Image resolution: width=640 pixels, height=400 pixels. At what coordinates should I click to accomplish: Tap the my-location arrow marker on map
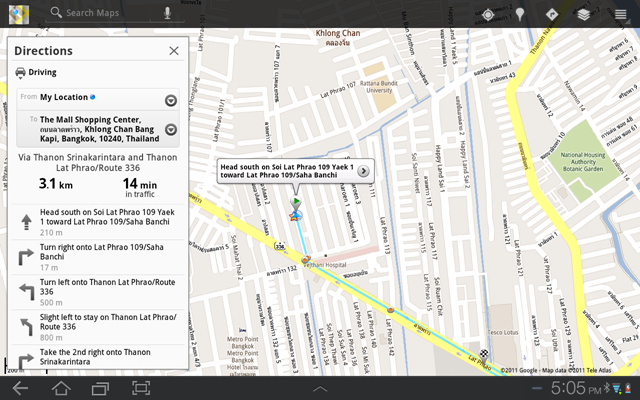(295, 215)
